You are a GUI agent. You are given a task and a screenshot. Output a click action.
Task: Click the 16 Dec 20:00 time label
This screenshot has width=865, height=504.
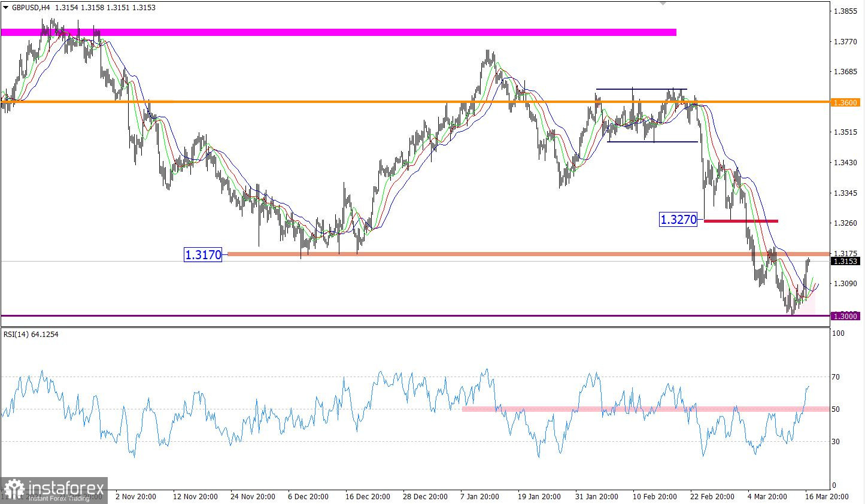point(367,497)
